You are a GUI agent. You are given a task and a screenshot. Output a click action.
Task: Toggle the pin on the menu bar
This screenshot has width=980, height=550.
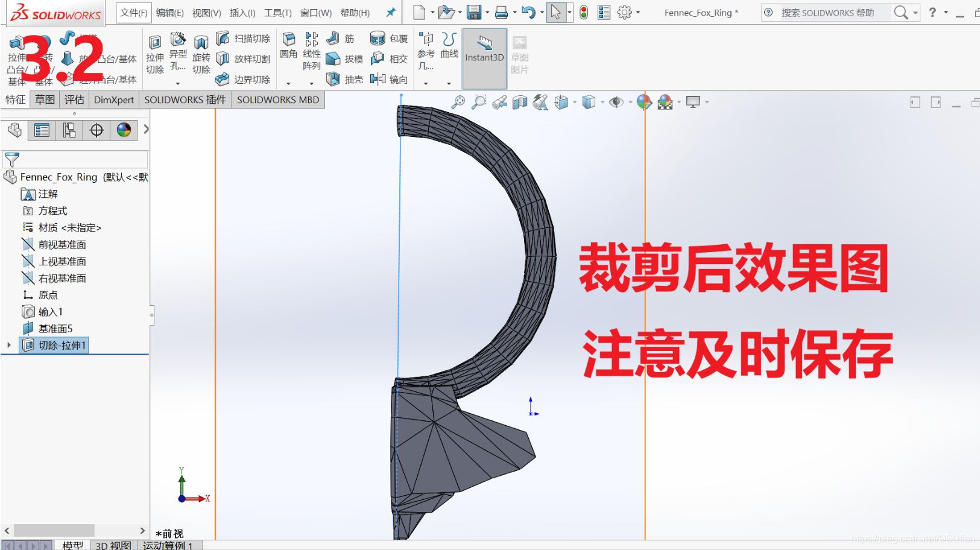coord(390,12)
